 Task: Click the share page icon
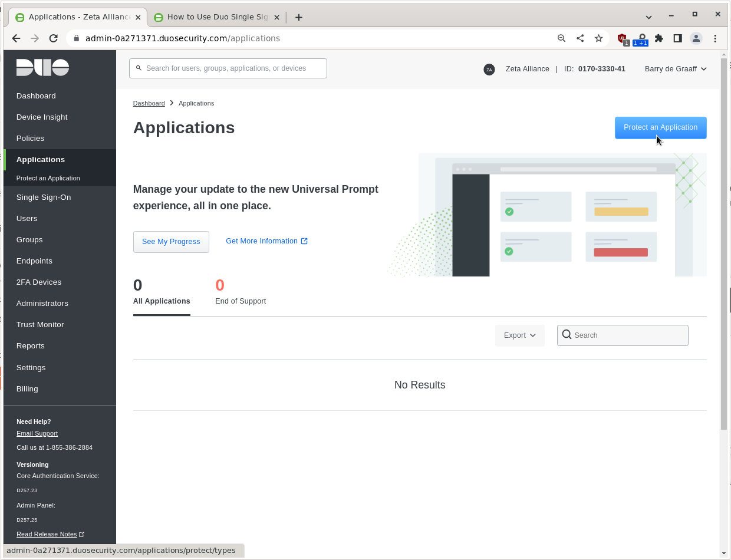point(580,38)
